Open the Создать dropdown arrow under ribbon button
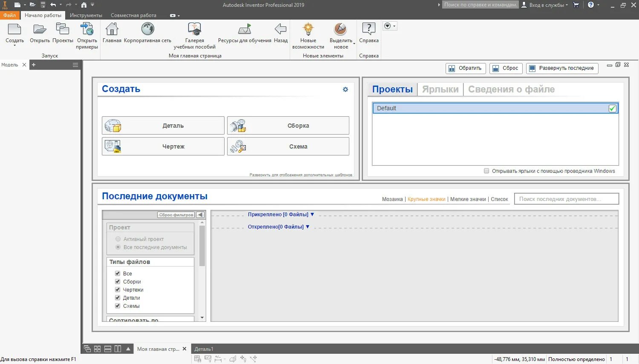This screenshot has height=364, width=639. coord(14,46)
